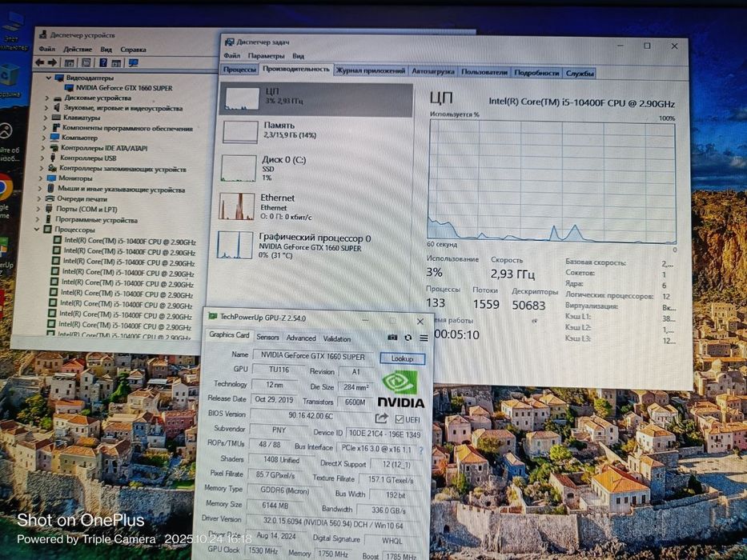Click the question mark beside Bus Interface
Image resolution: width=747 pixels, height=560 pixels.
pos(420,450)
